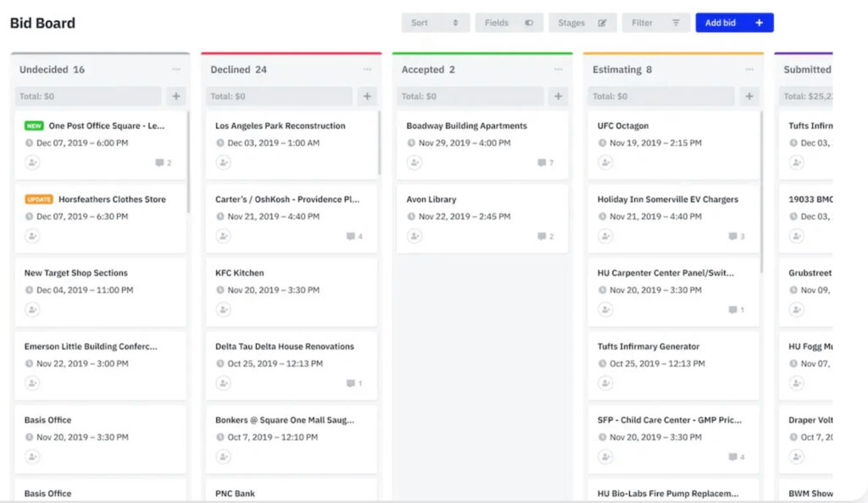
Task: Open the Horsefeathers Clothes Store card title
Action: pos(112,199)
